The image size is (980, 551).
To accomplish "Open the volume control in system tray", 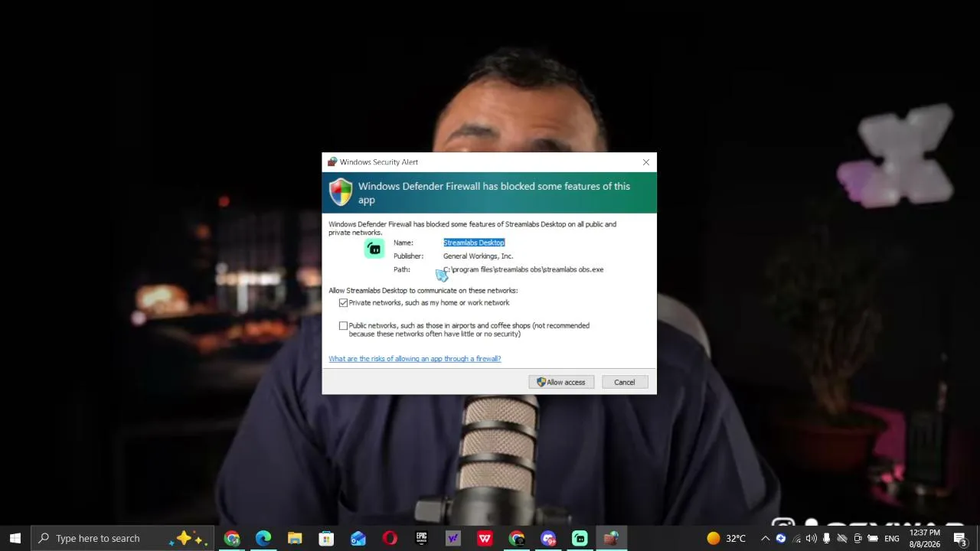I will click(x=812, y=538).
